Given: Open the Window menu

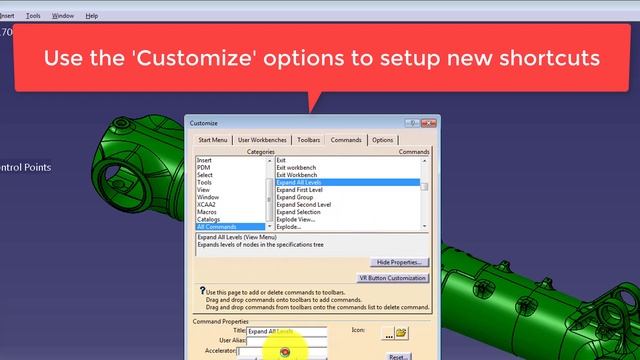Looking at the screenshot, I should [x=63, y=16].
